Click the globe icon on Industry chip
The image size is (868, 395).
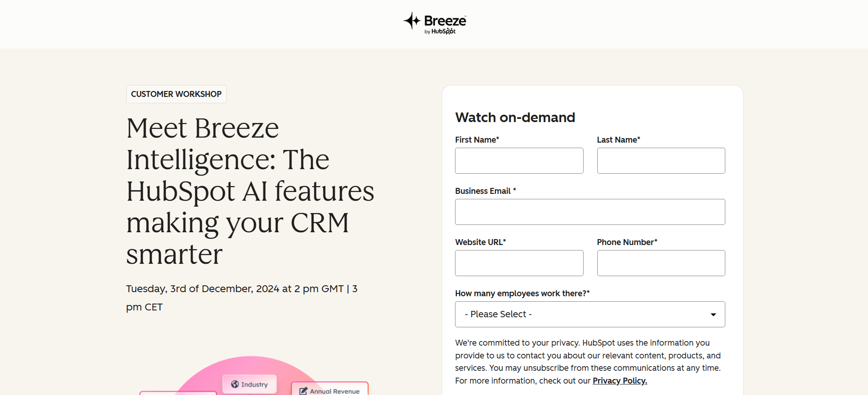click(235, 384)
